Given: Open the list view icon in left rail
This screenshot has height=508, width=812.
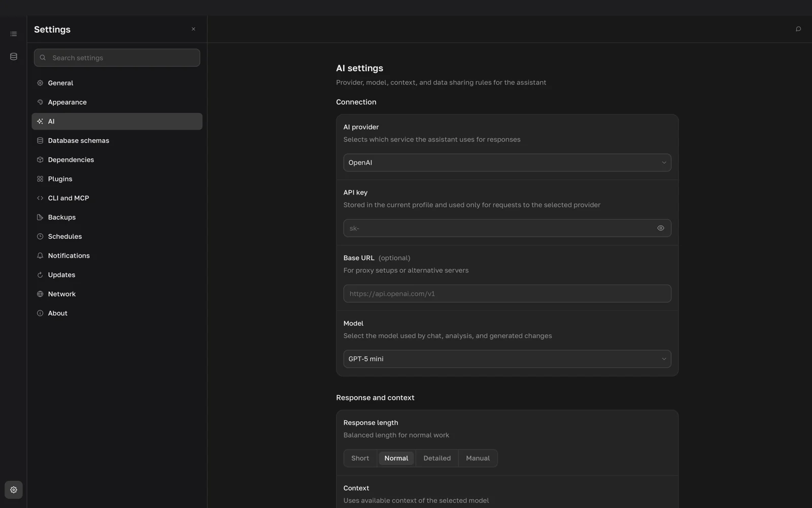Looking at the screenshot, I should pos(14,34).
